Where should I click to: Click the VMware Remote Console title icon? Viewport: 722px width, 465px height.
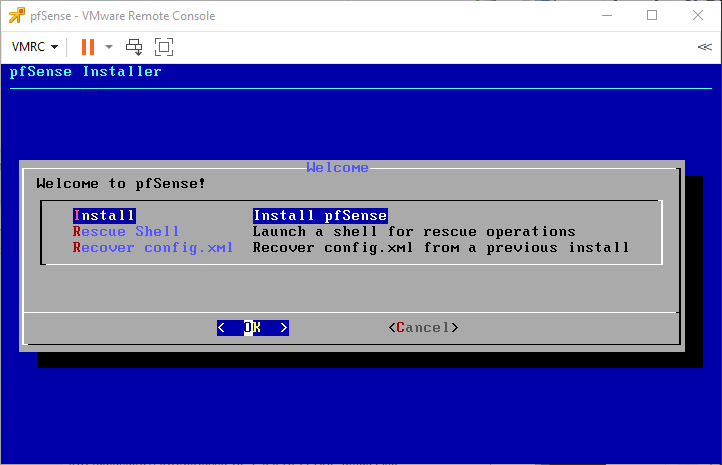coord(16,15)
